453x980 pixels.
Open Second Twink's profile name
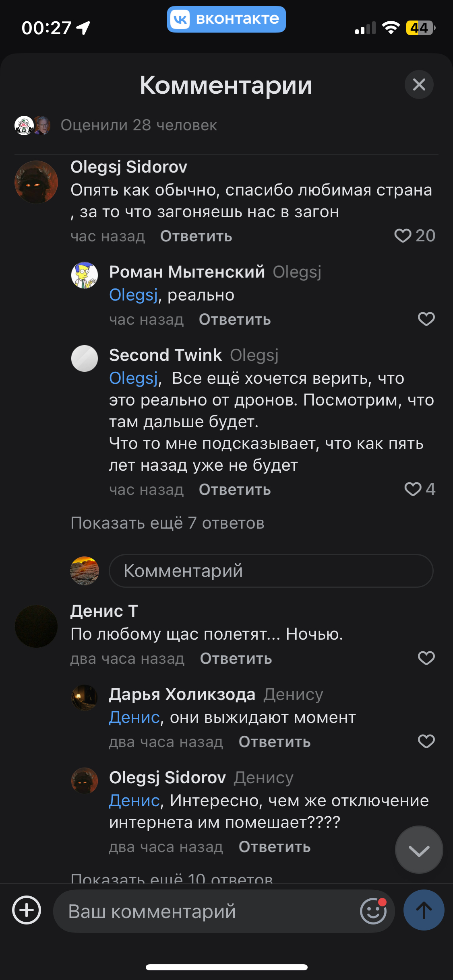point(165,355)
